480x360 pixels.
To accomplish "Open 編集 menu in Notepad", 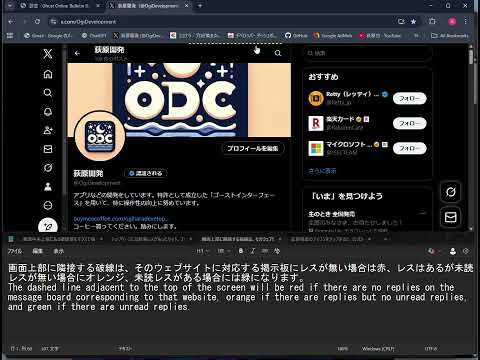I will (37, 251).
